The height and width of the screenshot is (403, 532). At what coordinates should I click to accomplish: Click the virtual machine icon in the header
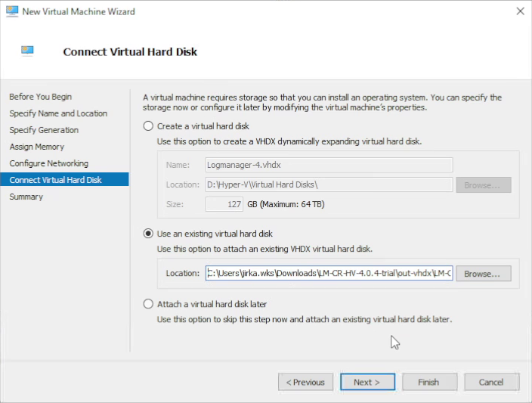pyautogui.click(x=27, y=51)
